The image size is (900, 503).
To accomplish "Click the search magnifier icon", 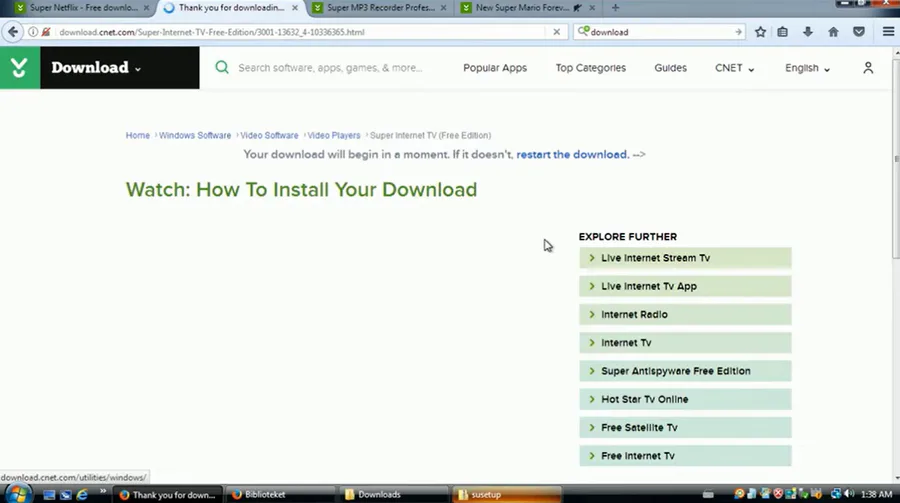I will click(222, 68).
